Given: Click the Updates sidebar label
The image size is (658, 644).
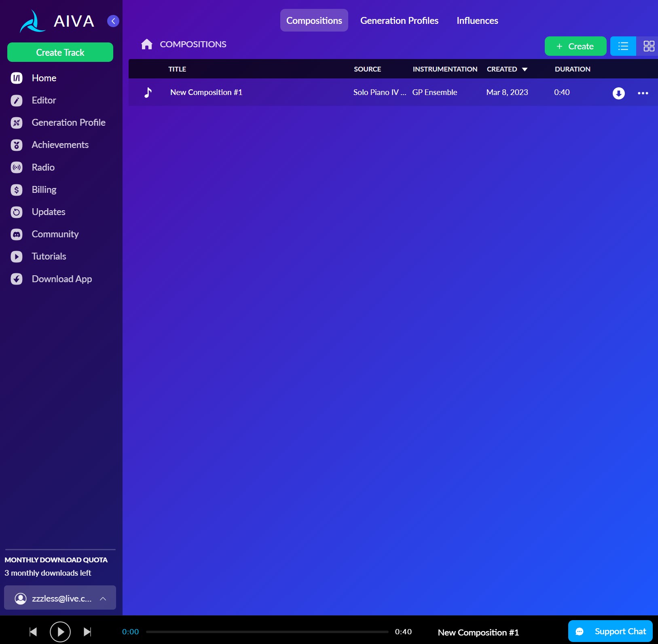Looking at the screenshot, I should coord(49,212).
